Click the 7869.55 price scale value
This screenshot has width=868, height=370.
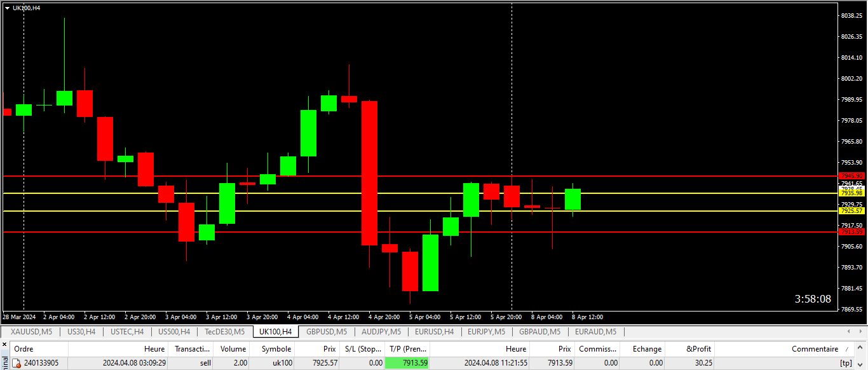[851, 309]
